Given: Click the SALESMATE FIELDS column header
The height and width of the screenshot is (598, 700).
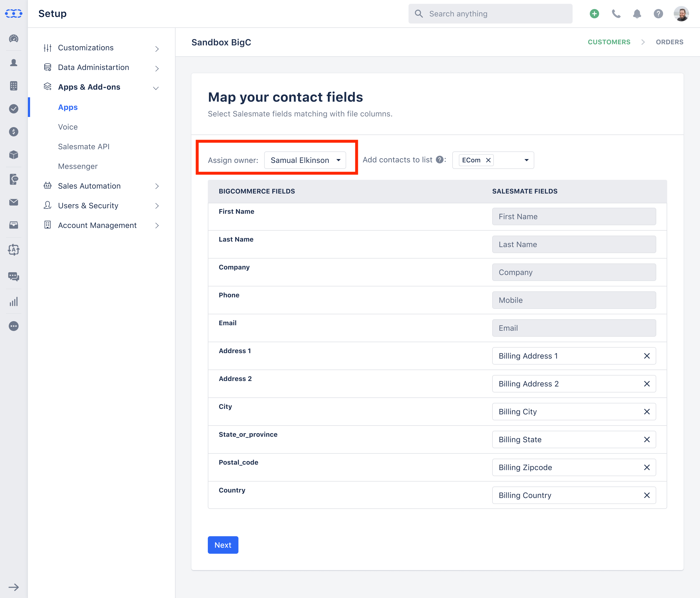Looking at the screenshot, I should (x=525, y=192).
